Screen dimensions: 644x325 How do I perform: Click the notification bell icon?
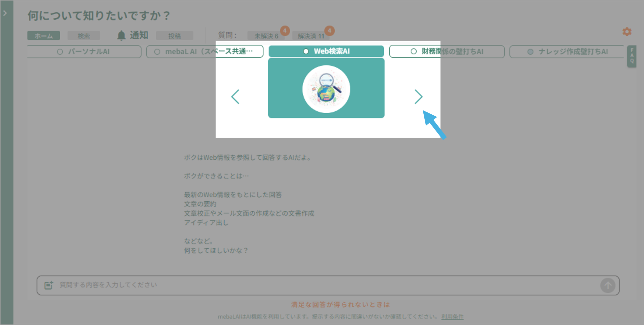tap(121, 35)
